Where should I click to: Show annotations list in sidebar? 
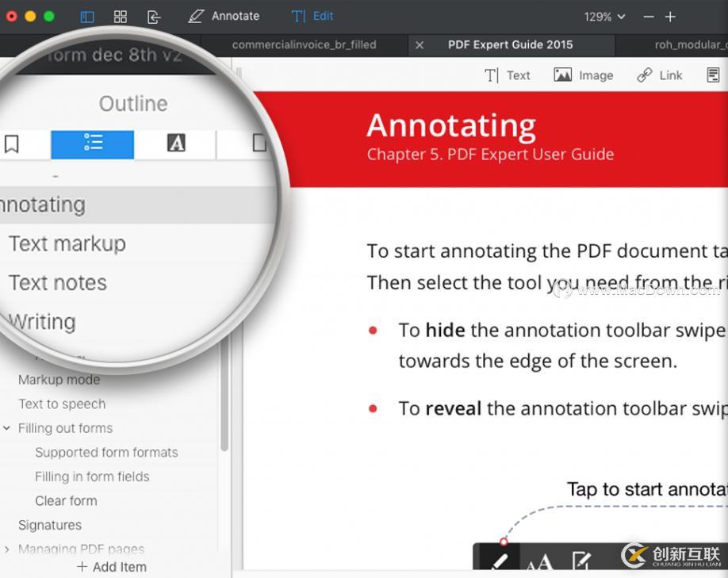click(176, 143)
